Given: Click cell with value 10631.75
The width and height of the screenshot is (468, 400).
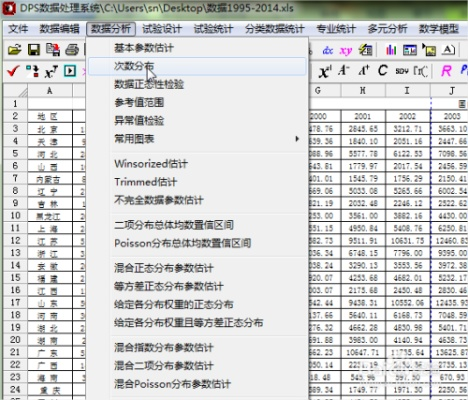Looking at the screenshot, I should pos(408,241).
